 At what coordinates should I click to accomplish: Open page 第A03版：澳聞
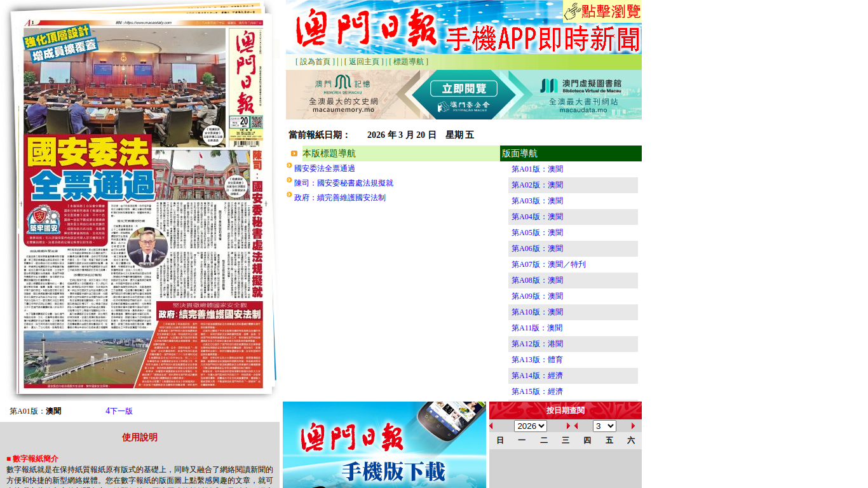pyautogui.click(x=537, y=201)
